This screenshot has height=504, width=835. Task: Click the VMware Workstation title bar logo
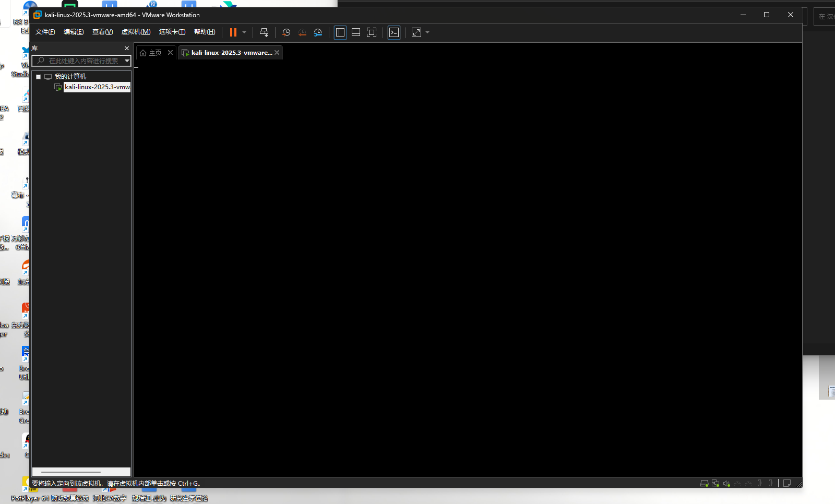[x=38, y=15]
